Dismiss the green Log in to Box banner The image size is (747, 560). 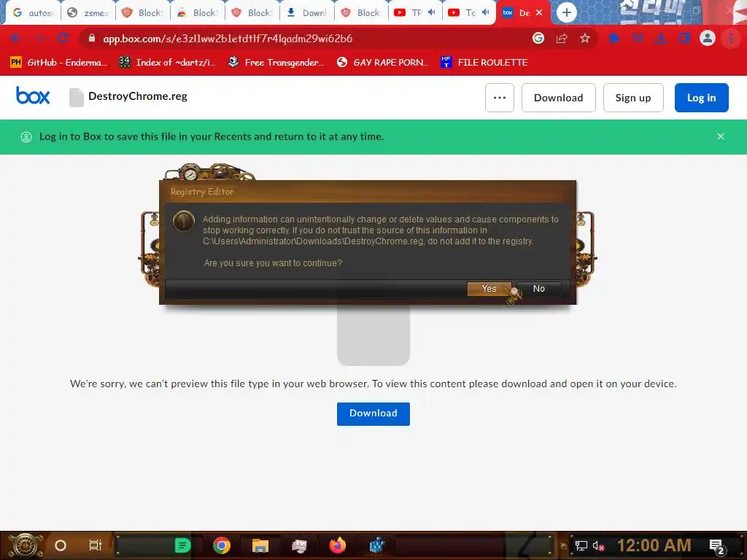[x=720, y=136]
